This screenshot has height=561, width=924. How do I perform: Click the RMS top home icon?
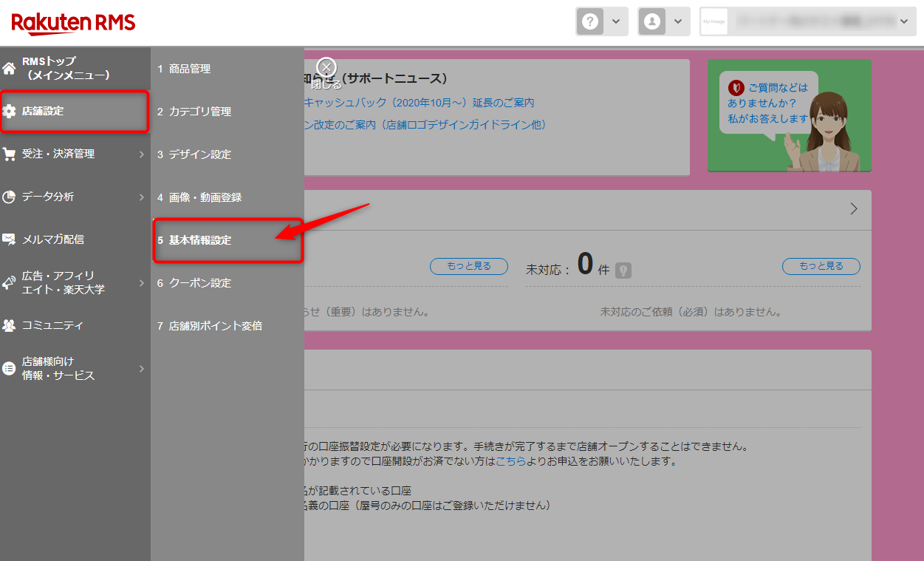(9, 69)
